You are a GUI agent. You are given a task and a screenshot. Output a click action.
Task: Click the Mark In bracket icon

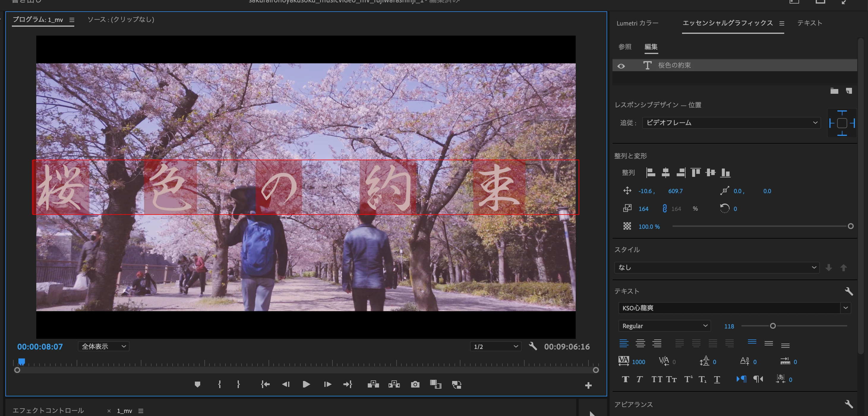(219, 384)
